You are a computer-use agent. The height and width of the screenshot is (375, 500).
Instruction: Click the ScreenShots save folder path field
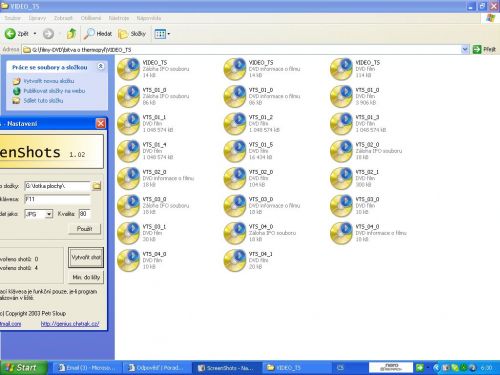click(57, 186)
